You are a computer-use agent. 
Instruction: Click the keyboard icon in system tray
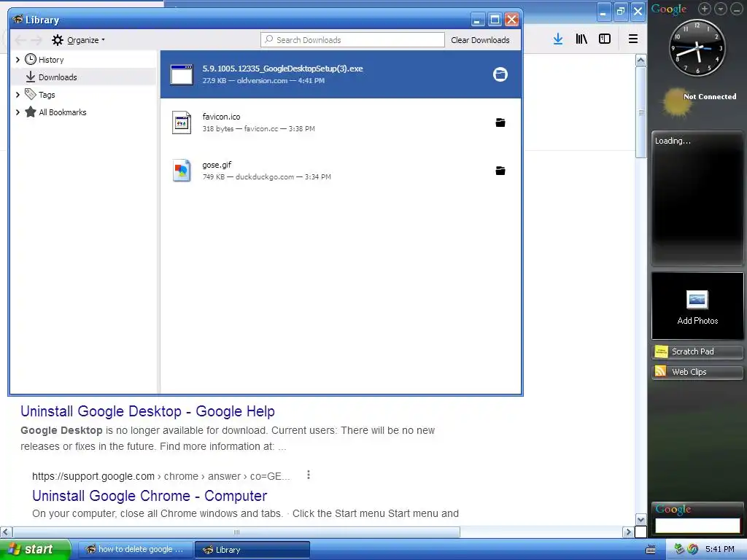650,550
